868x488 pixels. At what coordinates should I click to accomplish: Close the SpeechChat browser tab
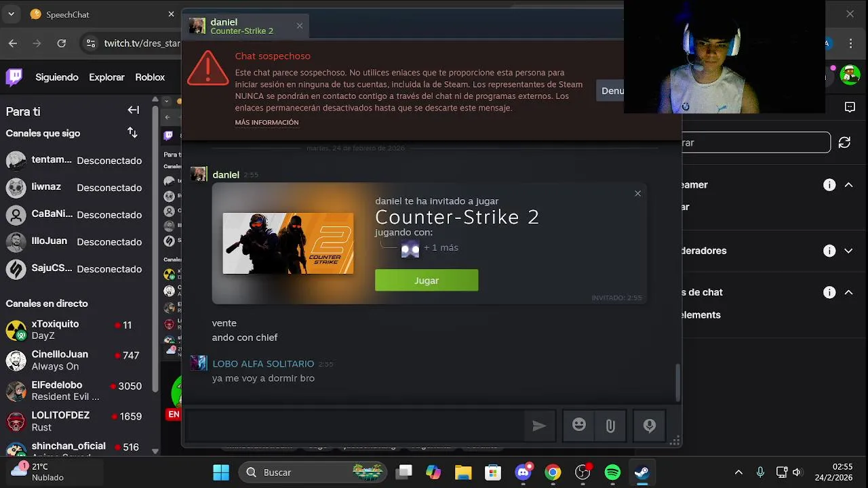(x=171, y=14)
